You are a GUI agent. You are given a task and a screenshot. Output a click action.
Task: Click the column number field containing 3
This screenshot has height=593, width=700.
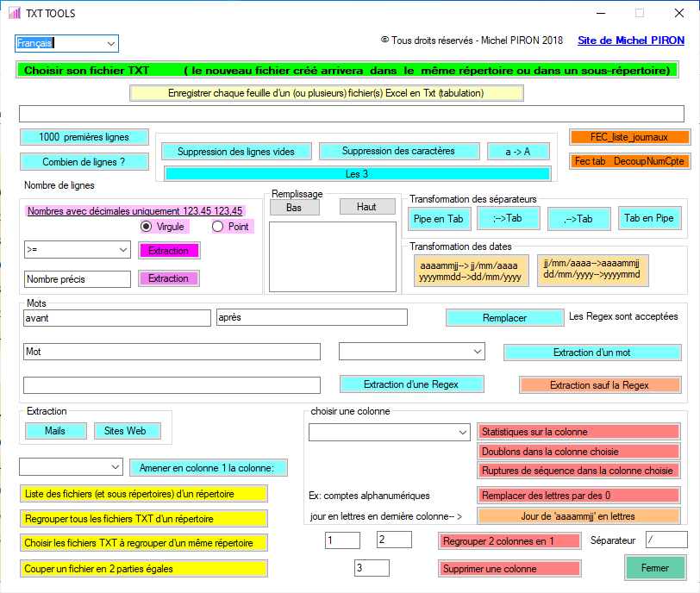(372, 568)
